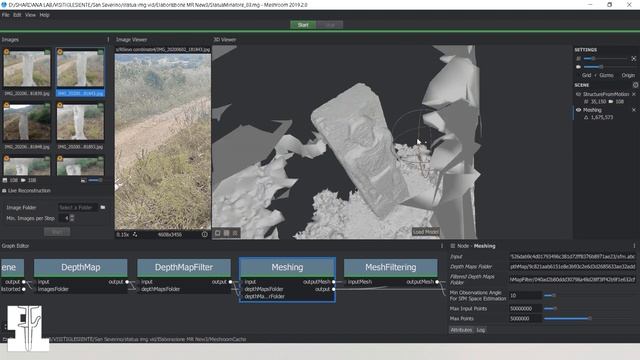Browse for the image folder with folder icon
The width and height of the screenshot is (640, 360).
[103, 207]
